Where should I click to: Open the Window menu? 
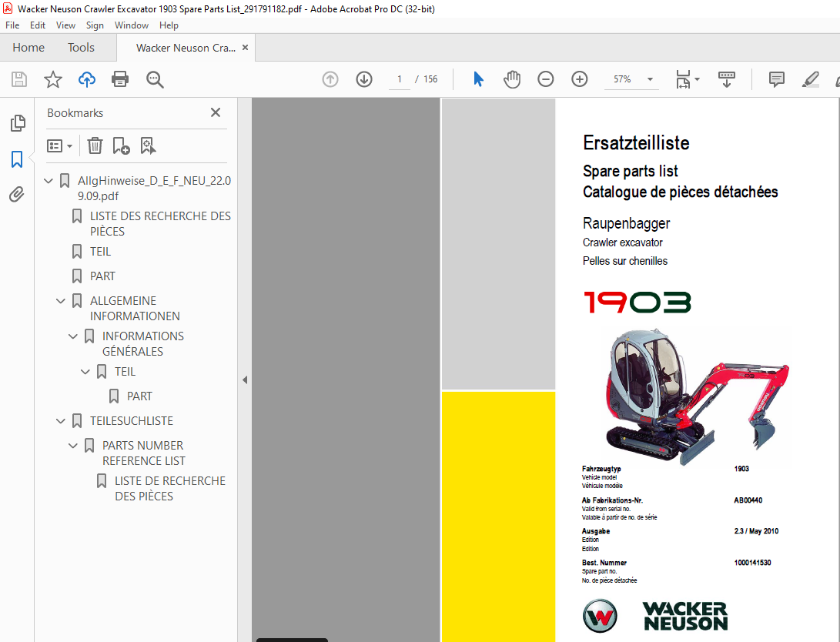click(131, 25)
